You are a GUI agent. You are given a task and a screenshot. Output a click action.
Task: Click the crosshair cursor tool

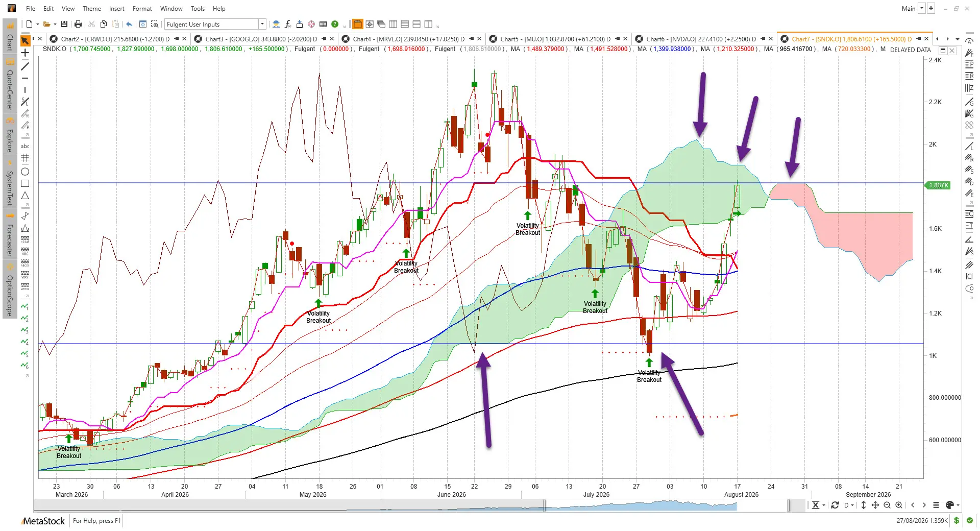click(25, 53)
